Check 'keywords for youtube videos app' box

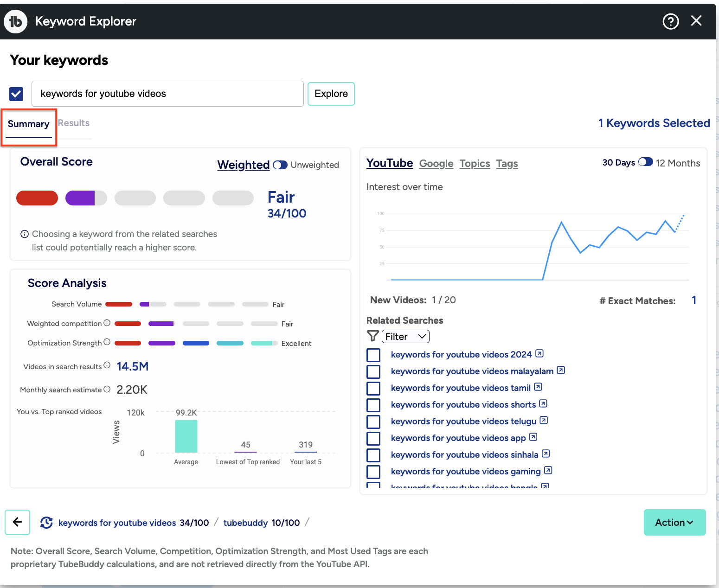(373, 439)
